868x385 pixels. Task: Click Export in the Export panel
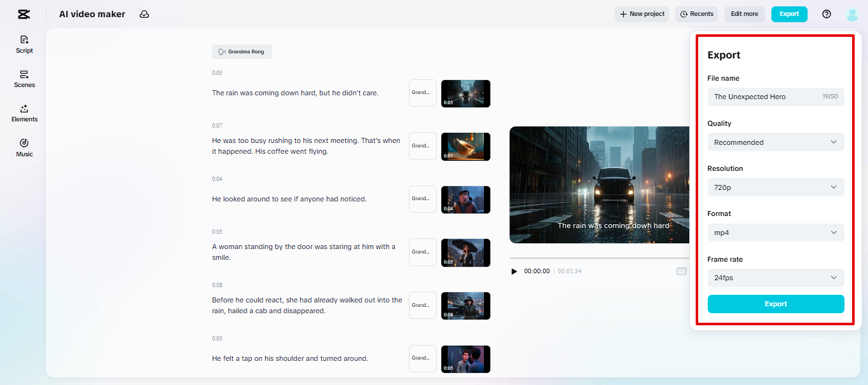pos(775,304)
